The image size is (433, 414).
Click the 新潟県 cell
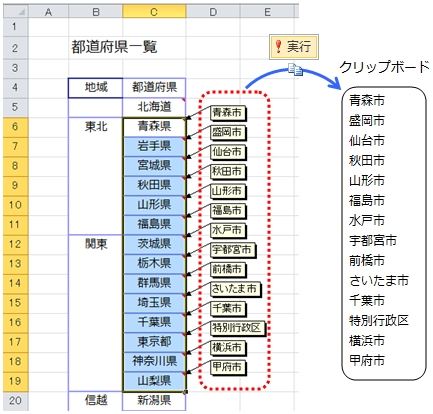click(x=154, y=400)
